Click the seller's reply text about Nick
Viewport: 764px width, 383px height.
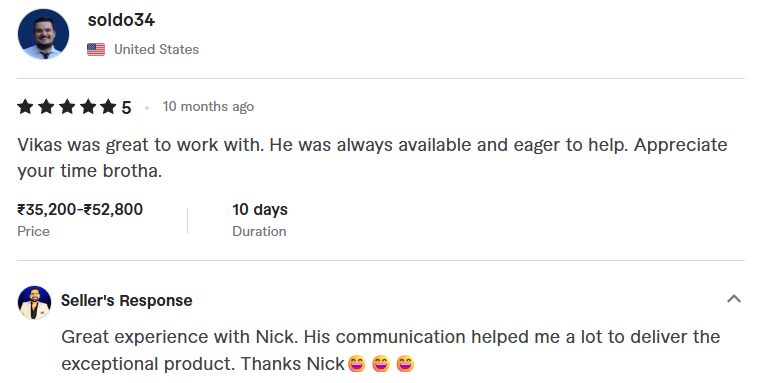coord(390,350)
